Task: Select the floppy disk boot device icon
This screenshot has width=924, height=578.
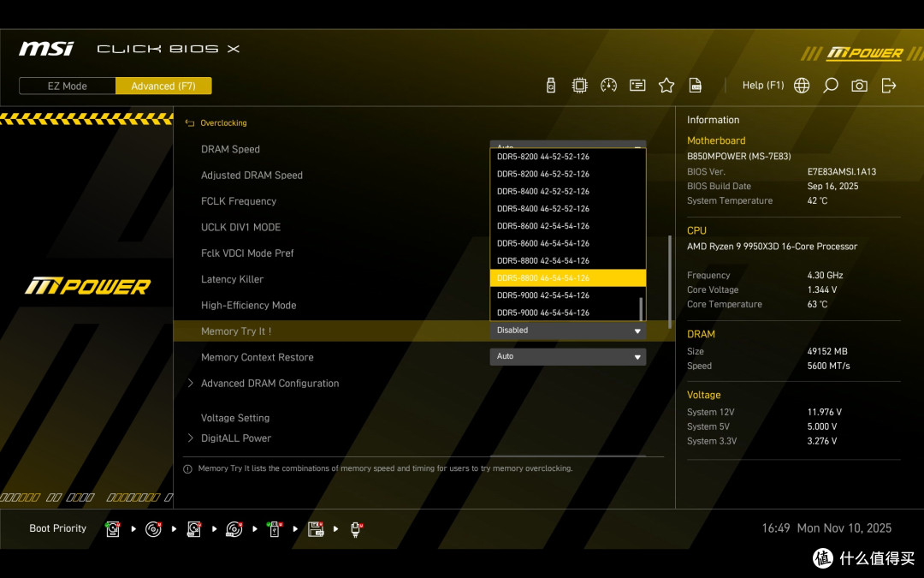Action: 316,529
